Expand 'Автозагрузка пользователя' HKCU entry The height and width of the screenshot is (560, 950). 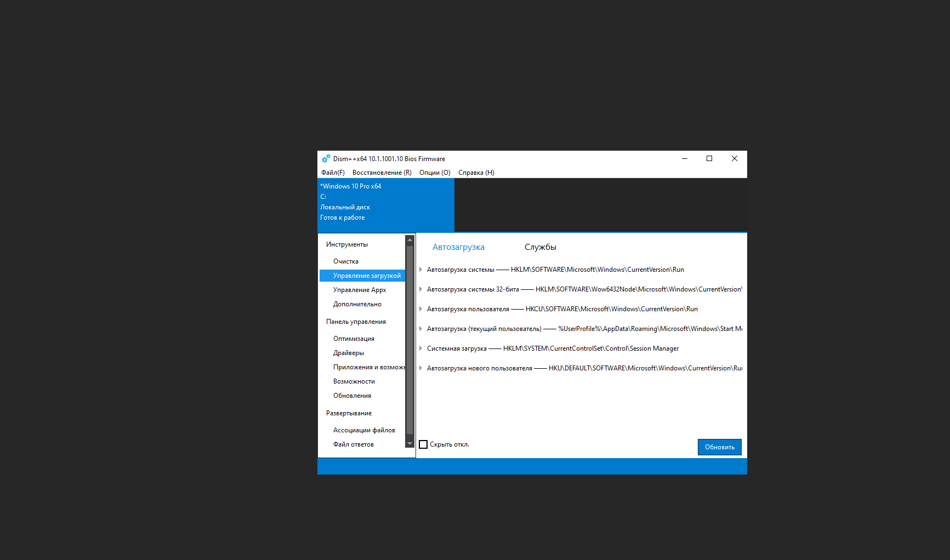click(421, 309)
